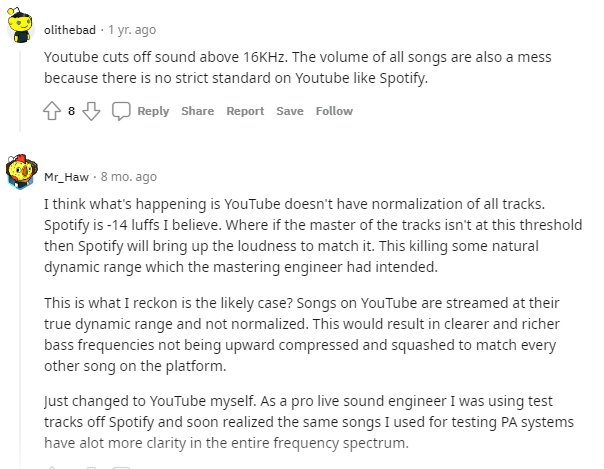
Task: Downvote olithebad's comment
Action: pyautogui.click(x=91, y=111)
